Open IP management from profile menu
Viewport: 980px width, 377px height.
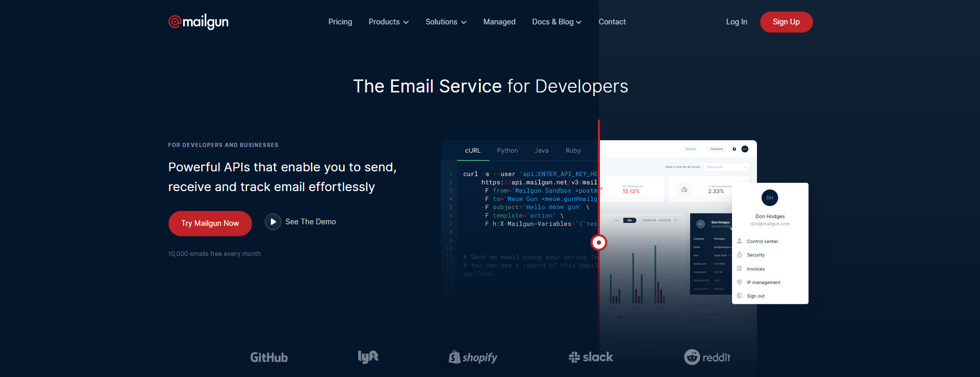tap(764, 282)
